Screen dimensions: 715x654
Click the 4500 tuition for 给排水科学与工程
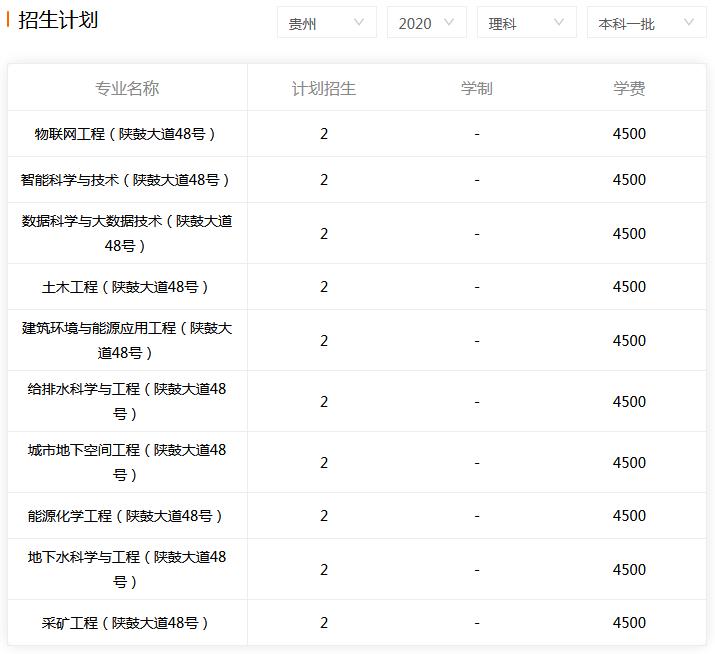point(629,401)
